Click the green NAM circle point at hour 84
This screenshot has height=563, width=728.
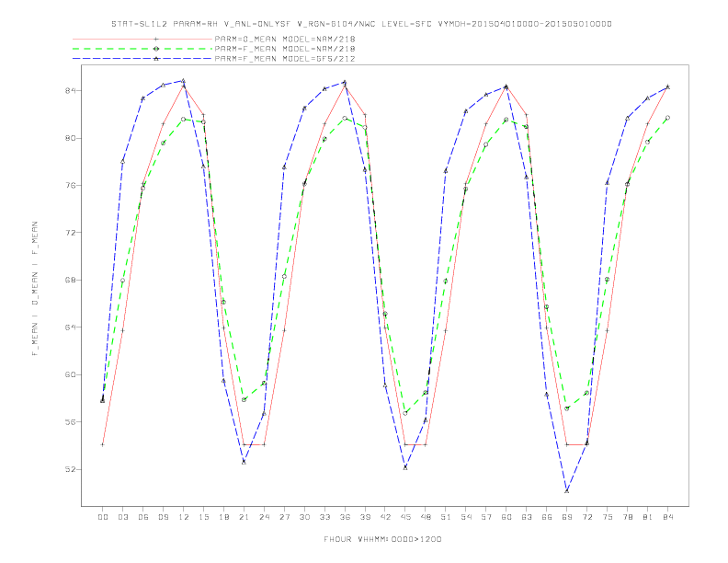[x=667, y=118]
